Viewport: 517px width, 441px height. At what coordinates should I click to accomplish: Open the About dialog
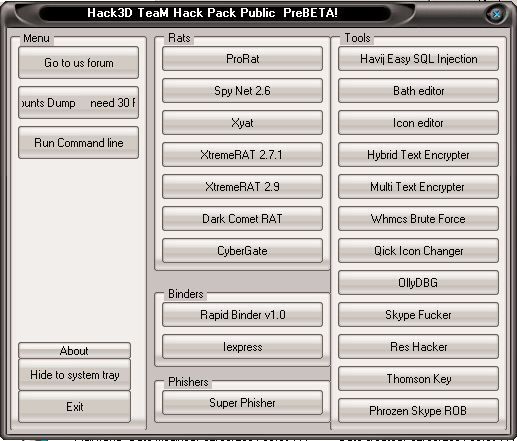coord(74,350)
